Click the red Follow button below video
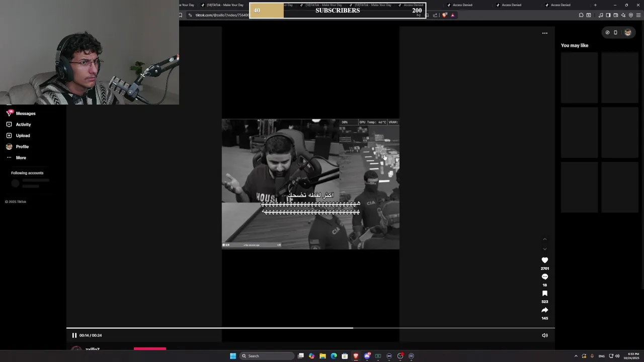This screenshot has height=362, width=644. tap(150, 348)
